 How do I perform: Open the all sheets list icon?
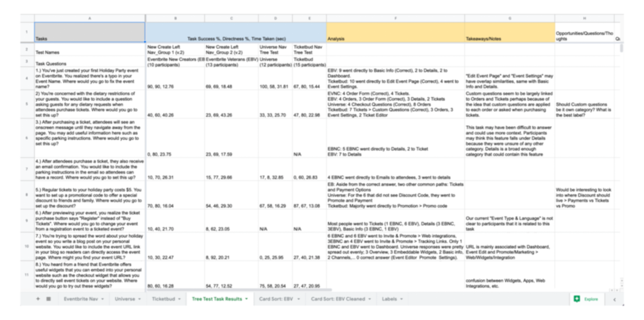click(49, 299)
